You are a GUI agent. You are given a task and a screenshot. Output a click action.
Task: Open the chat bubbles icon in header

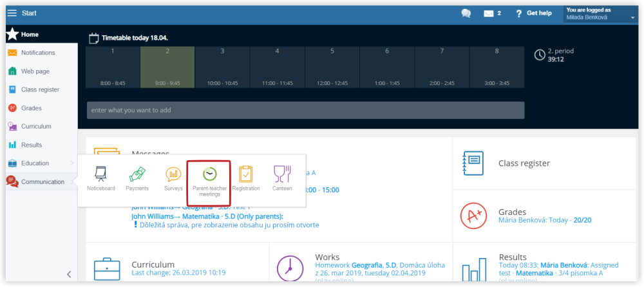coord(466,13)
